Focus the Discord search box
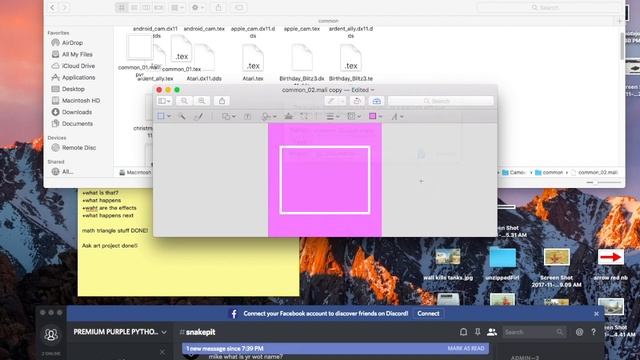The height and width of the screenshot is (360, 640). click(534, 332)
